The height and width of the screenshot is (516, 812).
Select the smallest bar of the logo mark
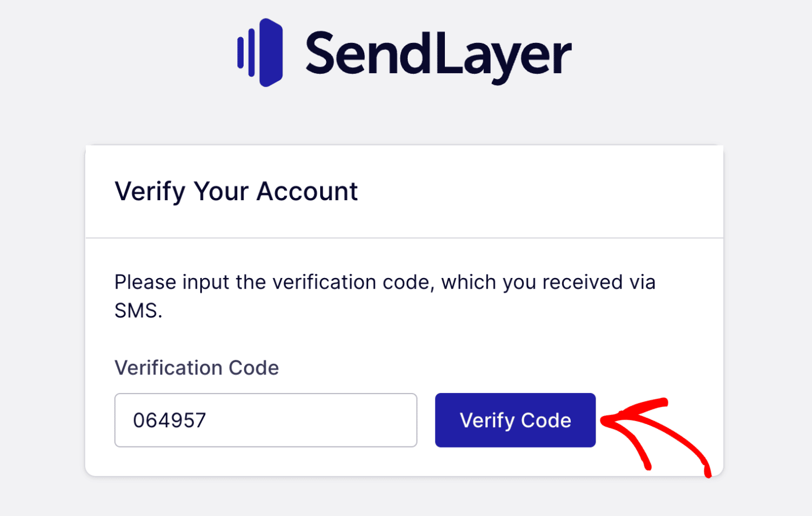pos(240,52)
